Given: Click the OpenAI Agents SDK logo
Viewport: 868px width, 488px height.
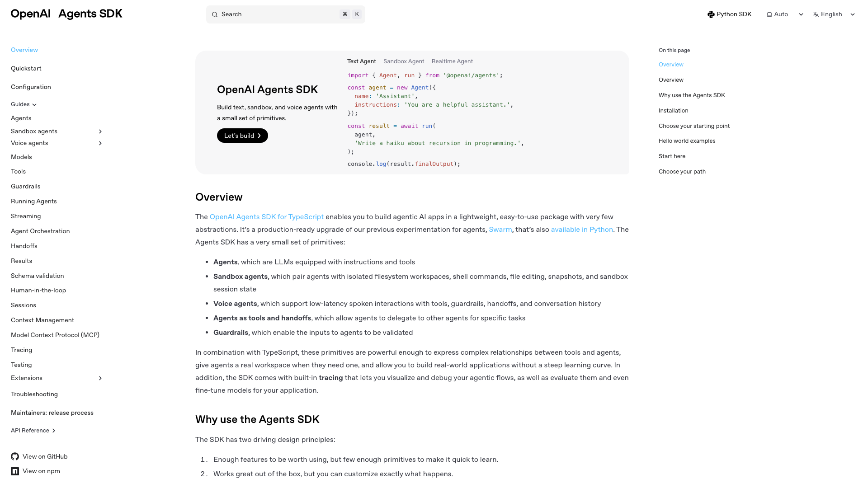Looking at the screenshot, I should [66, 14].
